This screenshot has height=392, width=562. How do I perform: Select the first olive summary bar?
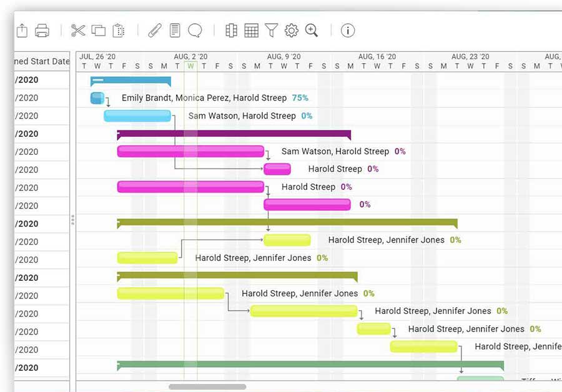click(x=287, y=223)
